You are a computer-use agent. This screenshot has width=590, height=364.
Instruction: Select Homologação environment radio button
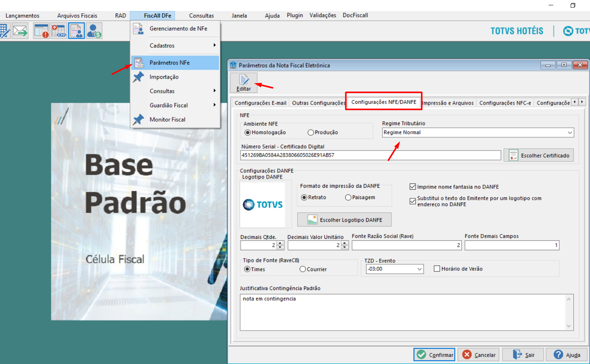pos(248,132)
